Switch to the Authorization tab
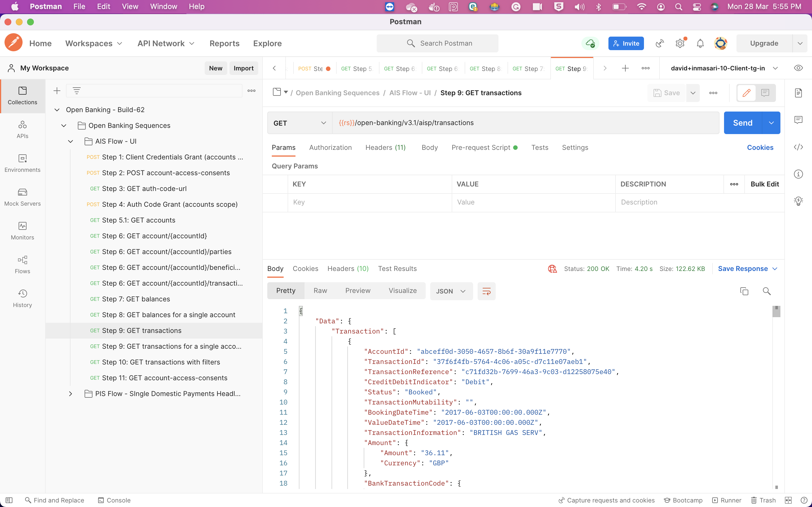The image size is (812, 507). (330, 147)
